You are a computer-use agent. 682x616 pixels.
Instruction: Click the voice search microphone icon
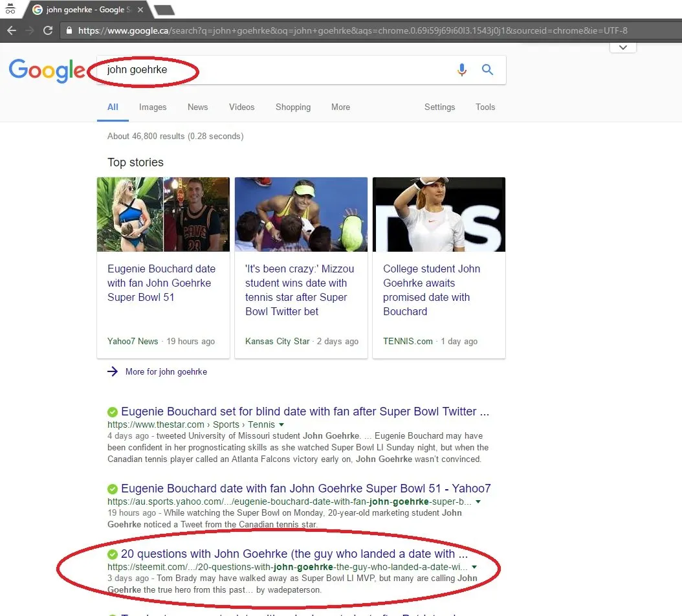click(462, 70)
